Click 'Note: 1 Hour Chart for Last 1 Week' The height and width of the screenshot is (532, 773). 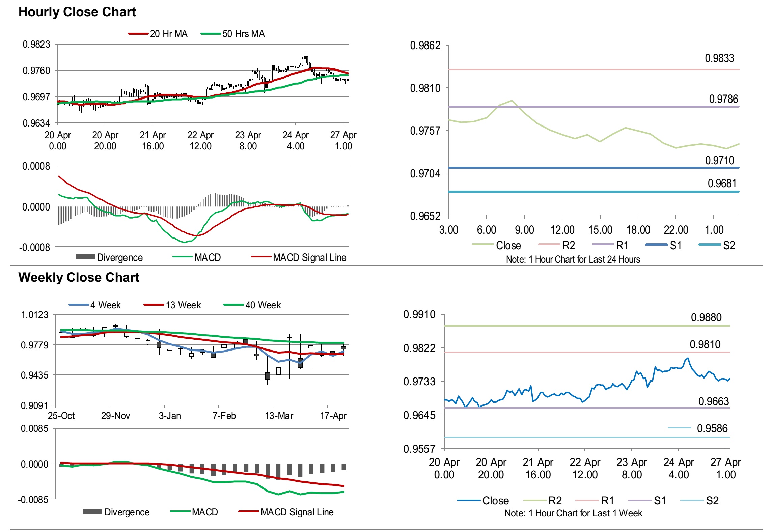pyautogui.click(x=573, y=513)
